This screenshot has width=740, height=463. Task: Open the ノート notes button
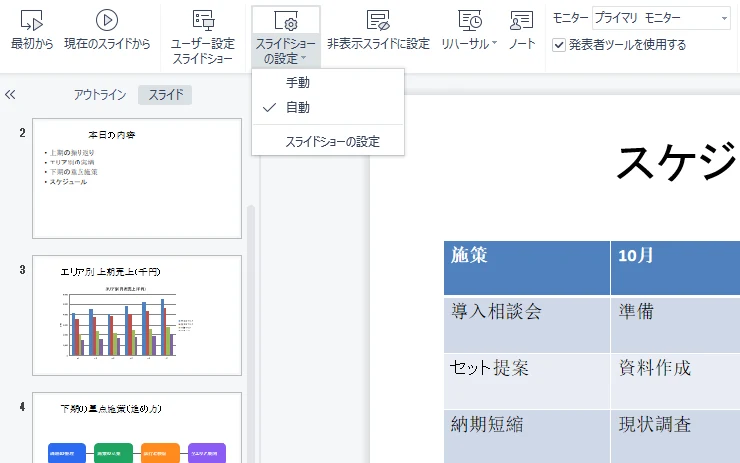(x=522, y=30)
